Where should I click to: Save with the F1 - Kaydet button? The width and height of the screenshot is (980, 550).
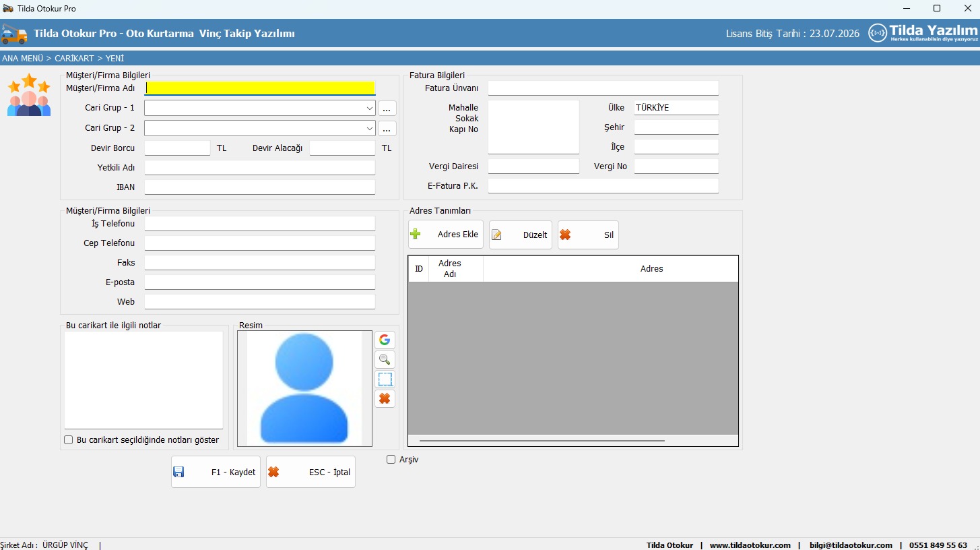click(216, 472)
